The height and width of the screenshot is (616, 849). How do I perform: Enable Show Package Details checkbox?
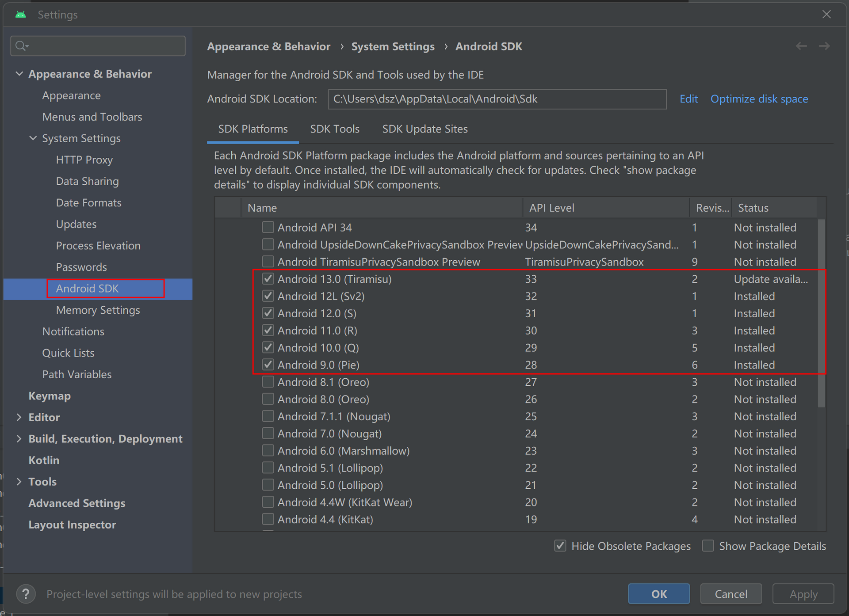coord(708,546)
